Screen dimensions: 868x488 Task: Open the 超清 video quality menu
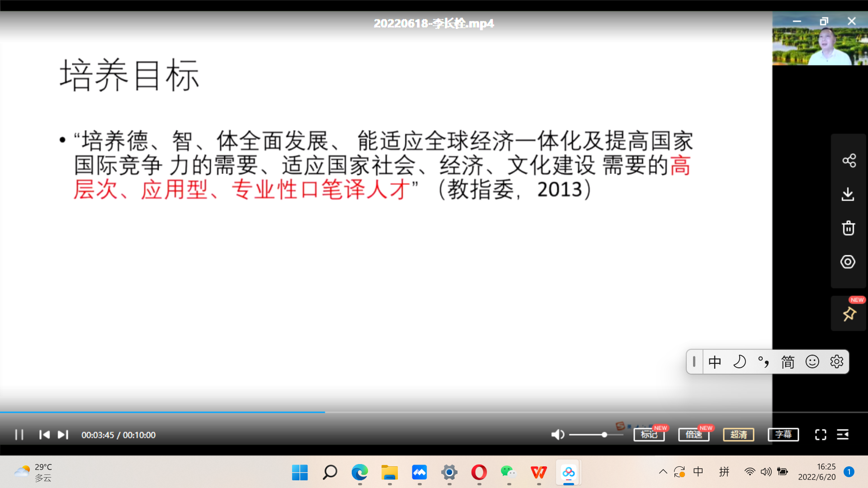(x=738, y=435)
